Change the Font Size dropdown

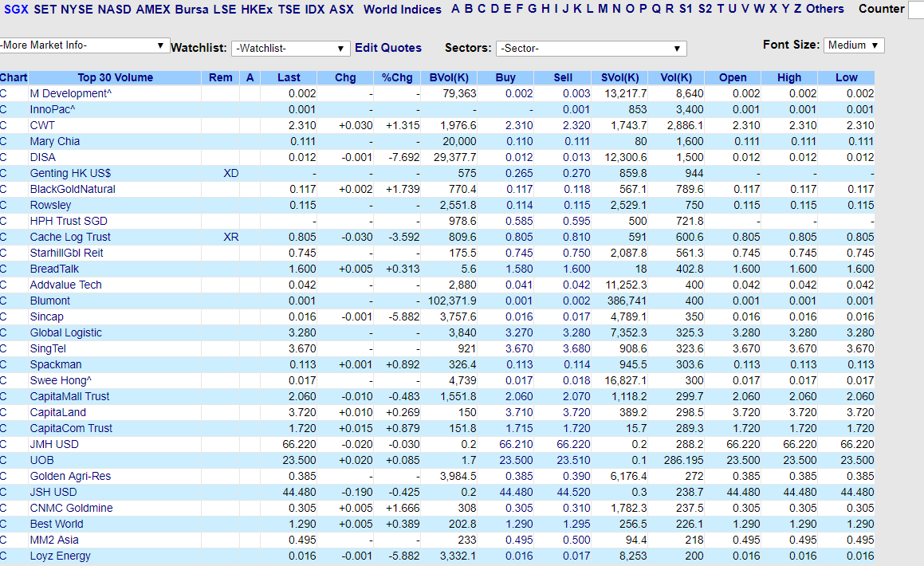[x=853, y=45]
